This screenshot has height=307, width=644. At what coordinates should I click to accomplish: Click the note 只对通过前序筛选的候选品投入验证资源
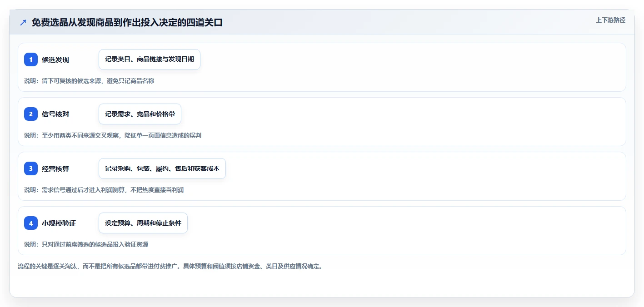click(x=95, y=244)
